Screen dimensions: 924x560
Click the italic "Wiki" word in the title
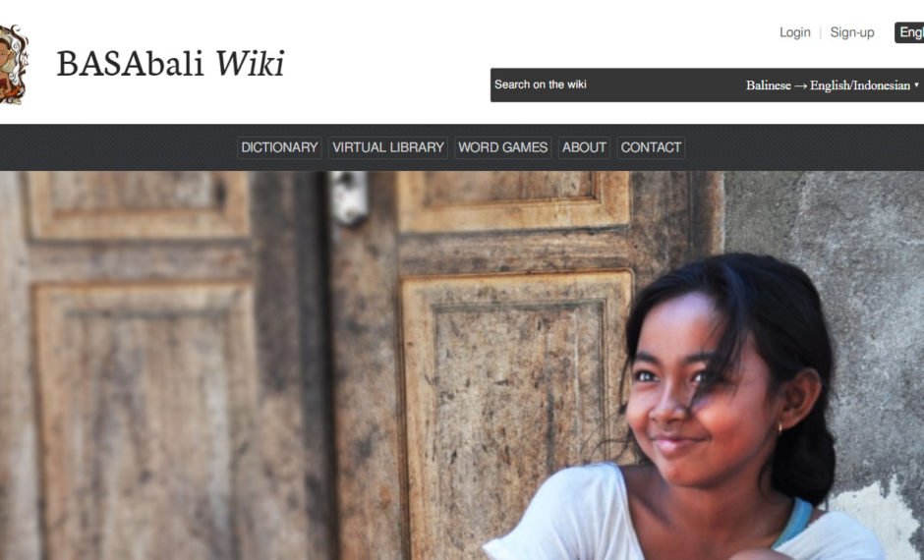point(250,64)
